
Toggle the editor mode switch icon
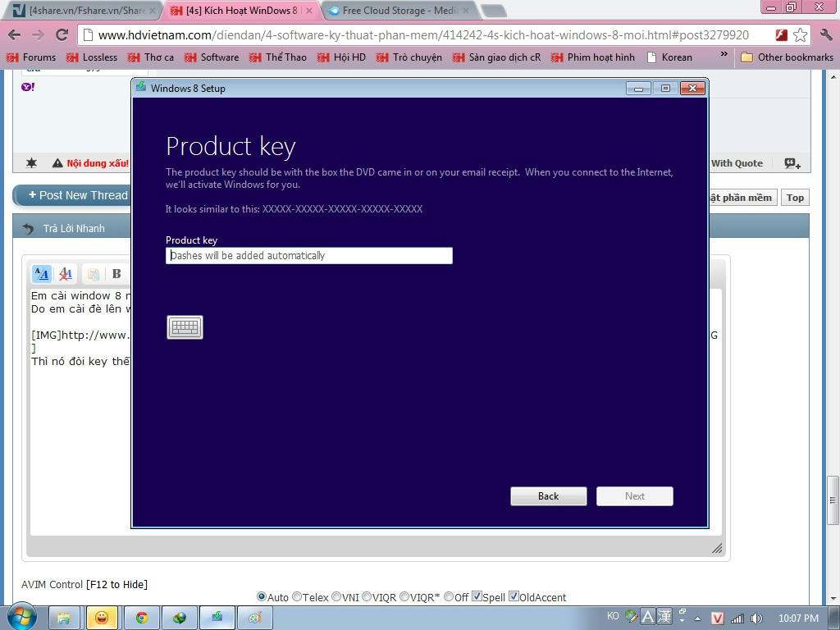pos(42,274)
